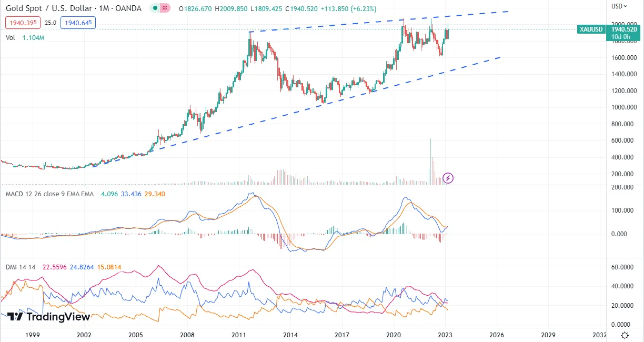Click the XAUUSD symbol label on price line

pyautogui.click(x=591, y=29)
